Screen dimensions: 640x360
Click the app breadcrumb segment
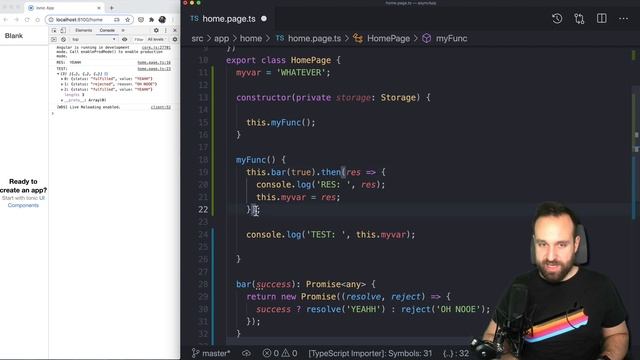click(222, 38)
